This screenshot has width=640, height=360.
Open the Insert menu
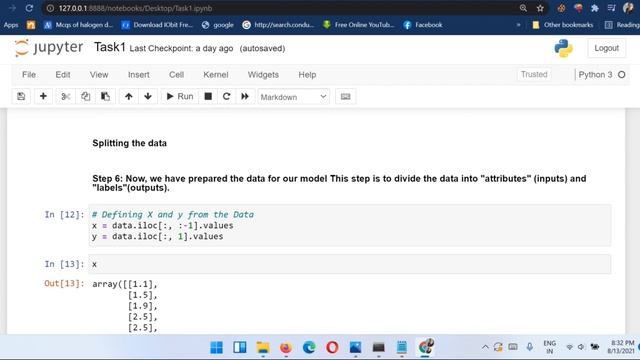[x=139, y=75]
